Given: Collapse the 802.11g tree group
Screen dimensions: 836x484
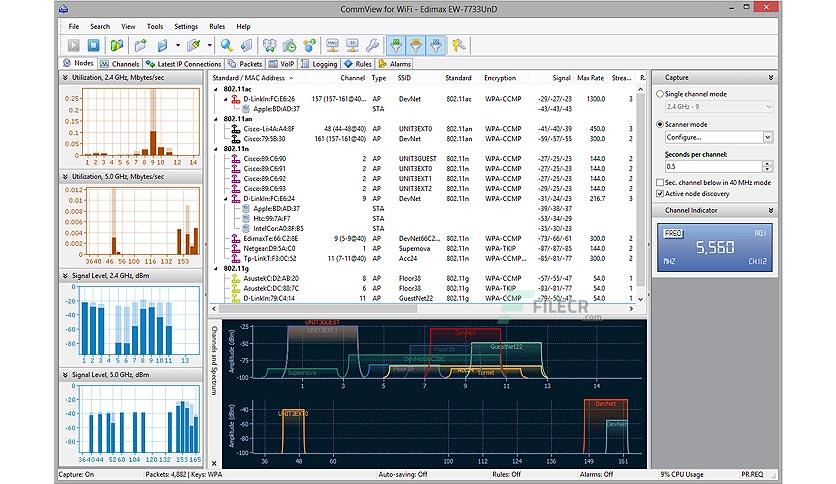Looking at the screenshot, I should 215,269.
